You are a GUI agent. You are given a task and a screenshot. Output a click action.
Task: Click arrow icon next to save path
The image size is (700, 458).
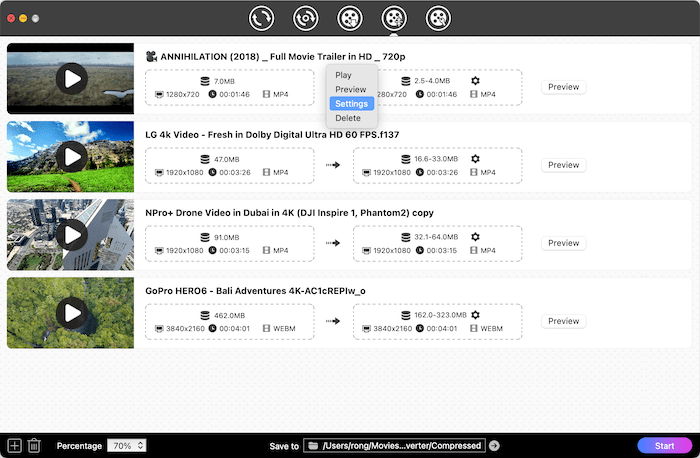(494, 445)
